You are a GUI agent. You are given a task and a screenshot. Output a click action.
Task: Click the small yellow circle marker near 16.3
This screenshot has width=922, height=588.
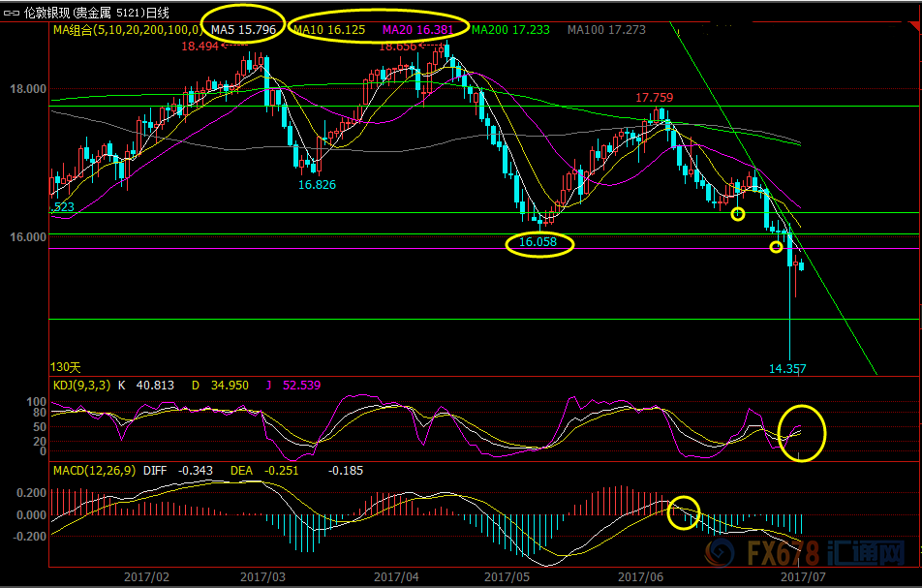pos(738,214)
